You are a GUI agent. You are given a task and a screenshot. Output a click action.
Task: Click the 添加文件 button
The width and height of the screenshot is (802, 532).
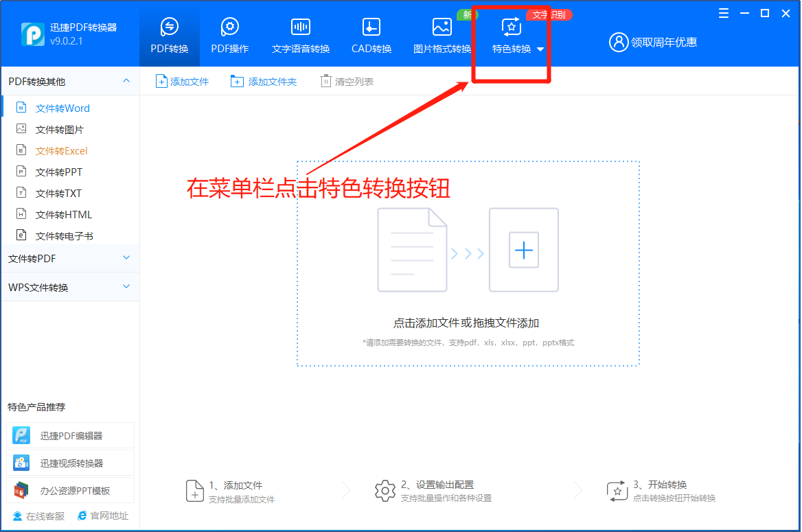[x=182, y=81]
